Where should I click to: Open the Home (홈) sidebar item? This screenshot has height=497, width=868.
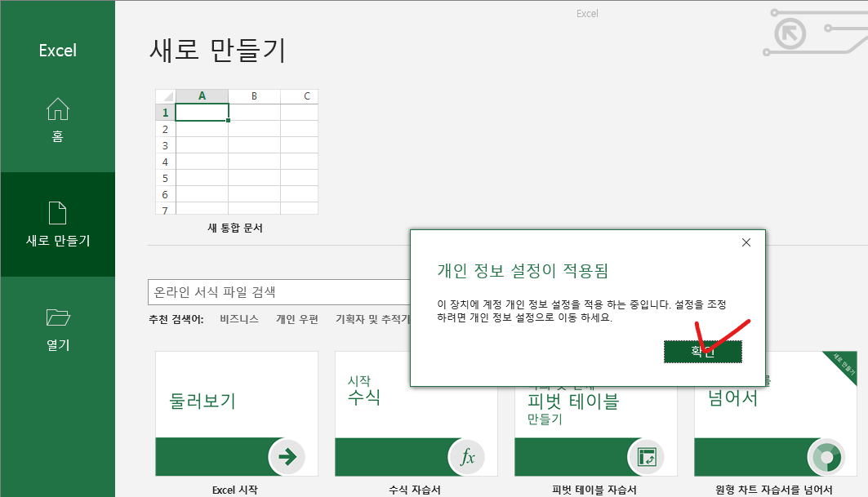point(58,120)
